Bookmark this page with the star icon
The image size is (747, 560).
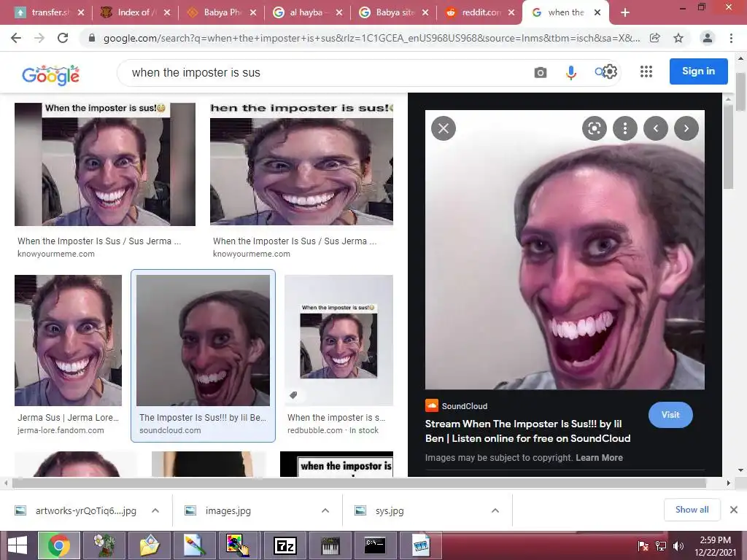tap(678, 38)
